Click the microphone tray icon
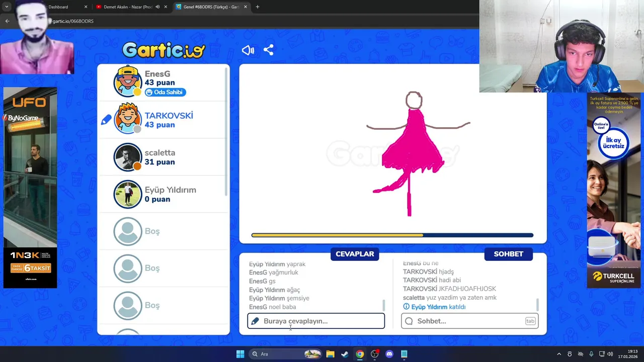The height and width of the screenshot is (362, 644). (591, 354)
